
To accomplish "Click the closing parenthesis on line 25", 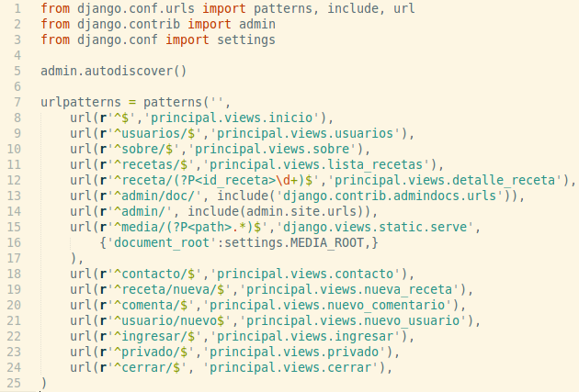I will pyautogui.click(x=44, y=383).
